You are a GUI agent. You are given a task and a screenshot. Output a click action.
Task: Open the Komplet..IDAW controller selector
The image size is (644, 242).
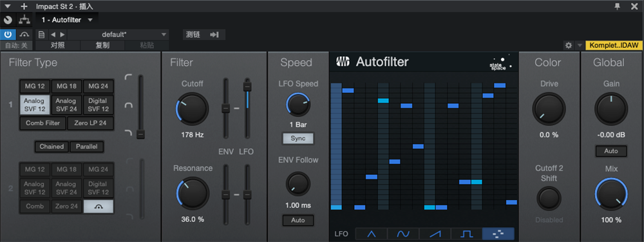614,45
